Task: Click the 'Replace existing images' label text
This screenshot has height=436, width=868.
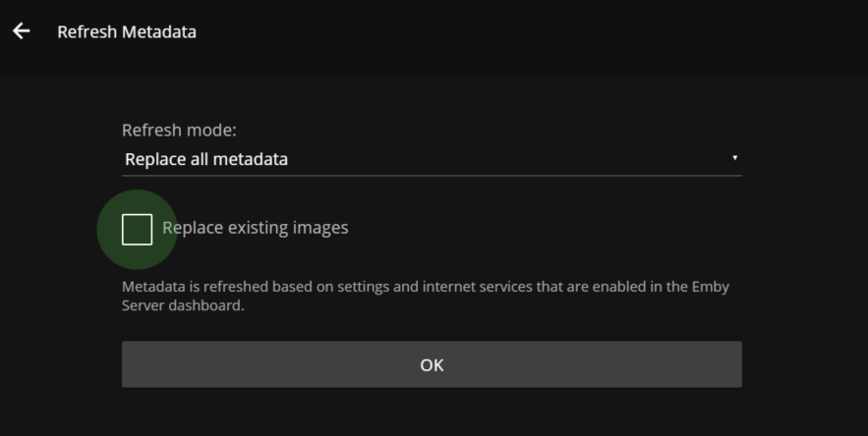Action: [256, 228]
